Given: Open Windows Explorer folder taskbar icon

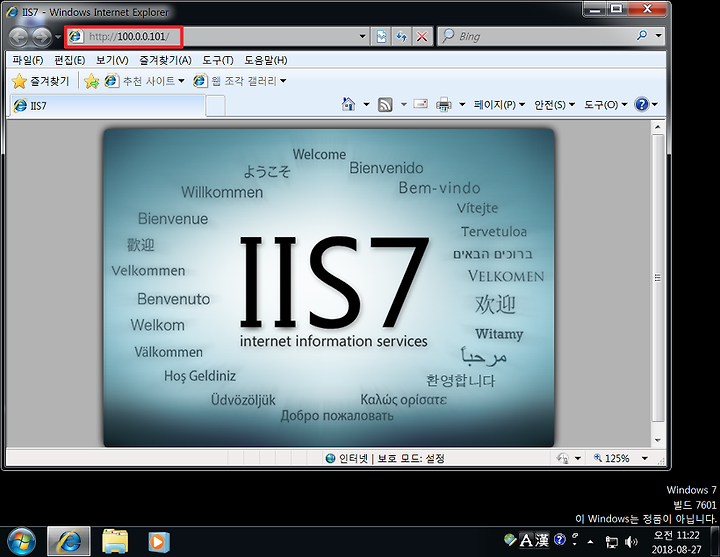Looking at the screenshot, I should click(115, 542).
